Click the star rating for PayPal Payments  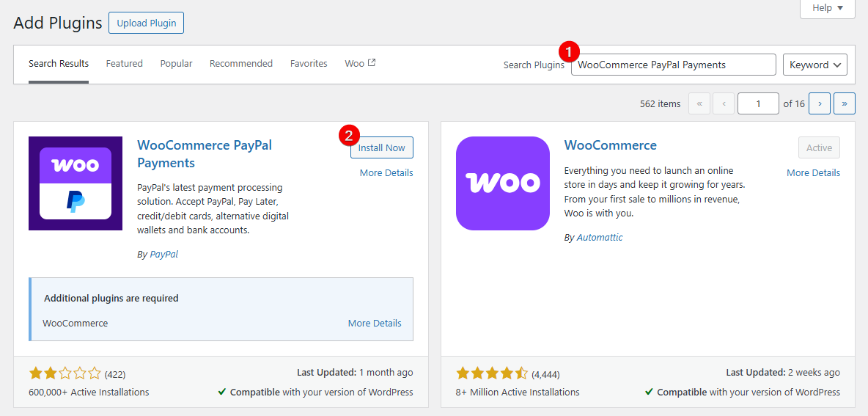coord(65,374)
